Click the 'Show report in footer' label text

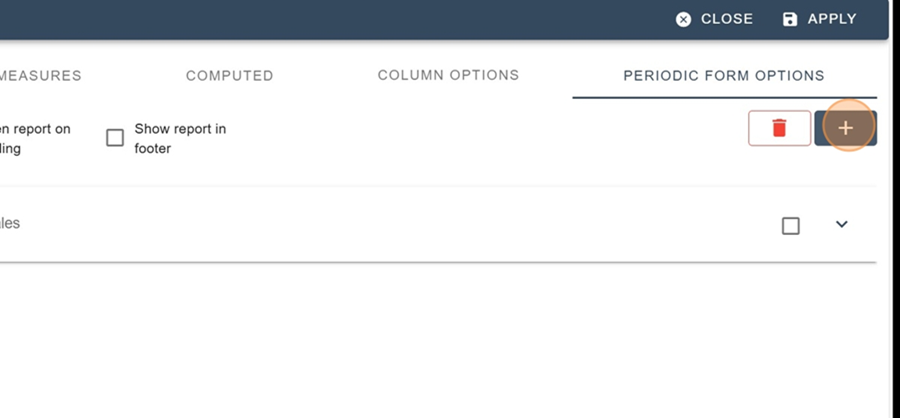[180, 138]
